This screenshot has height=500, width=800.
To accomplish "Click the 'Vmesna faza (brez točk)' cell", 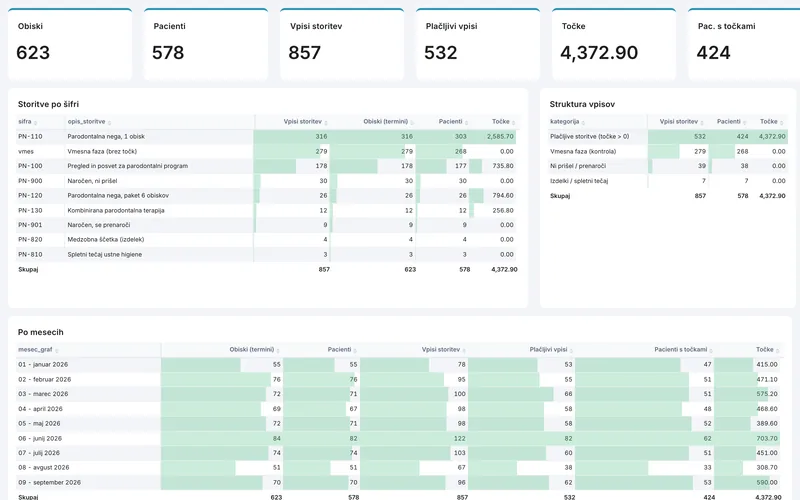I will click(102, 152).
